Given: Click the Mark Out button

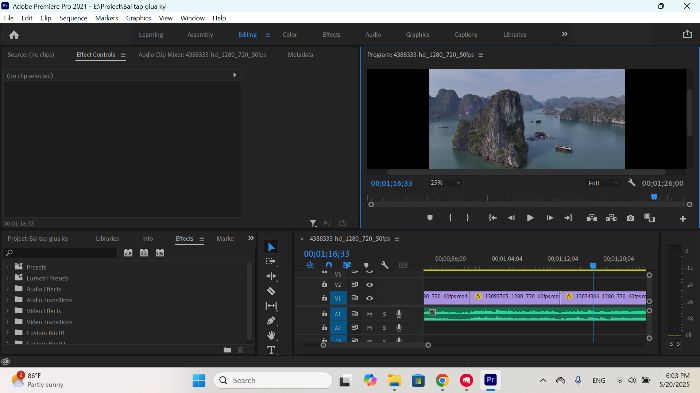Looking at the screenshot, I should tap(467, 218).
